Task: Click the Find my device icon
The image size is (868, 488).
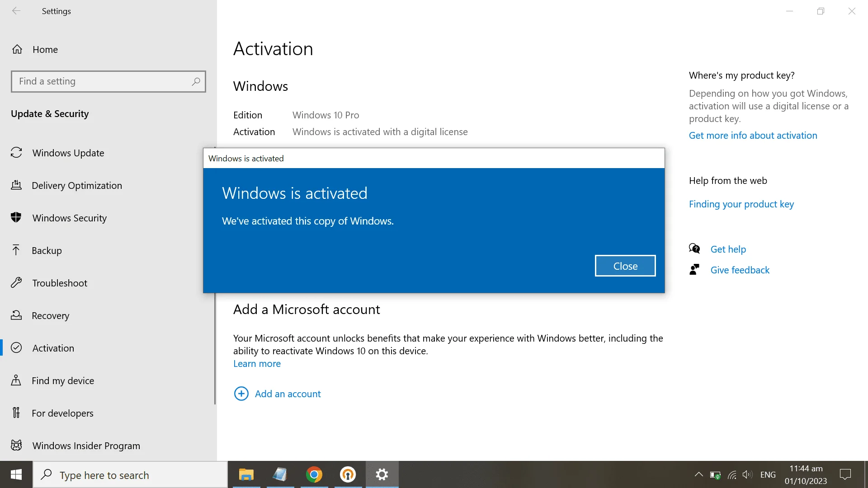Action: [16, 380]
